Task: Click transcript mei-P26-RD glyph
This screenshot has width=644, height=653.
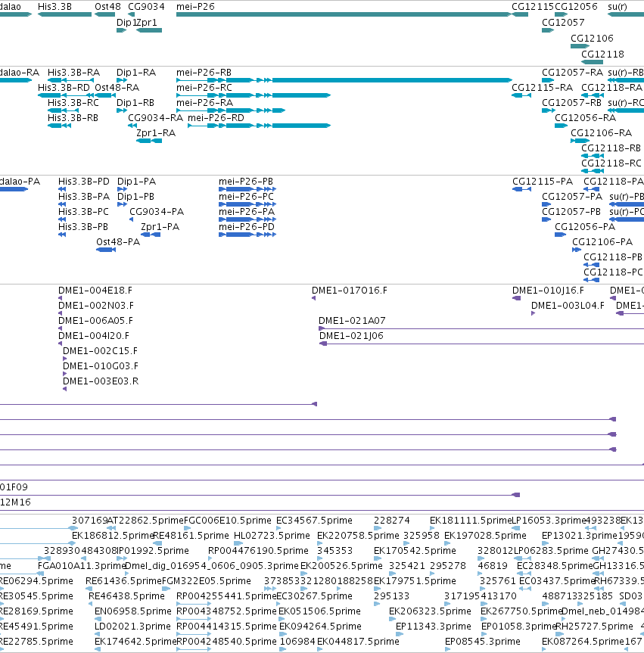Action: pos(259,126)
